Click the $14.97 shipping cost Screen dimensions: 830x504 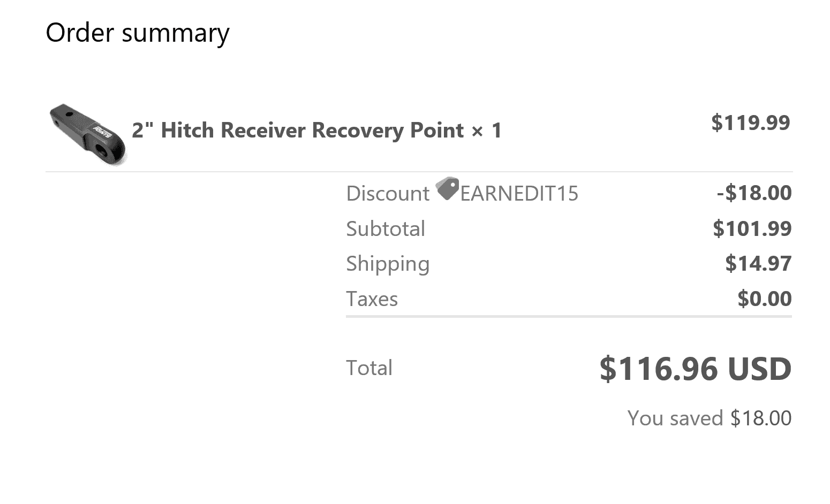(x=758, y=264)
